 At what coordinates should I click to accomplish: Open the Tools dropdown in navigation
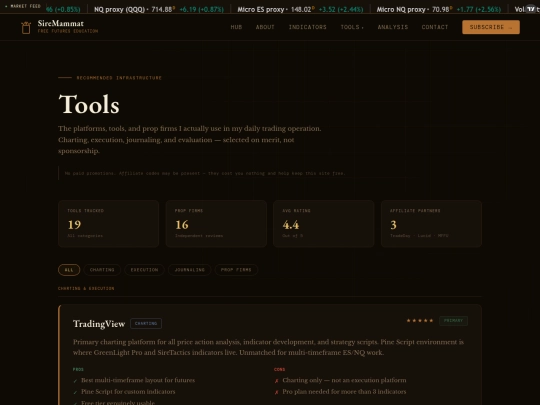tap(352, 27)
